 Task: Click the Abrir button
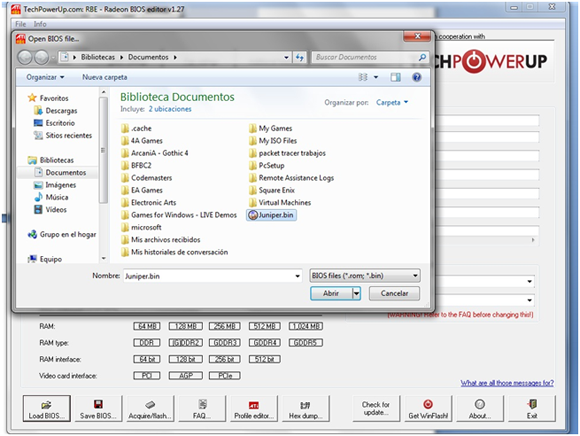[331, 293]
